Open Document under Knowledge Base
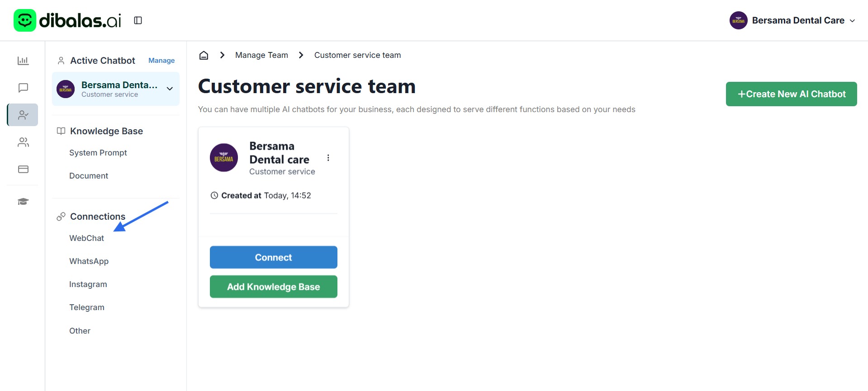 pos(89,176)
